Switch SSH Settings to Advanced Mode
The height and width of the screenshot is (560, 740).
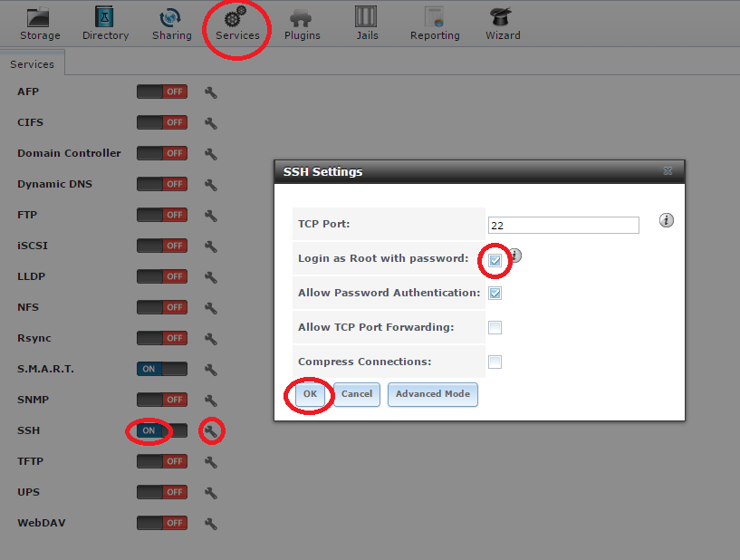tap(433, 394)
